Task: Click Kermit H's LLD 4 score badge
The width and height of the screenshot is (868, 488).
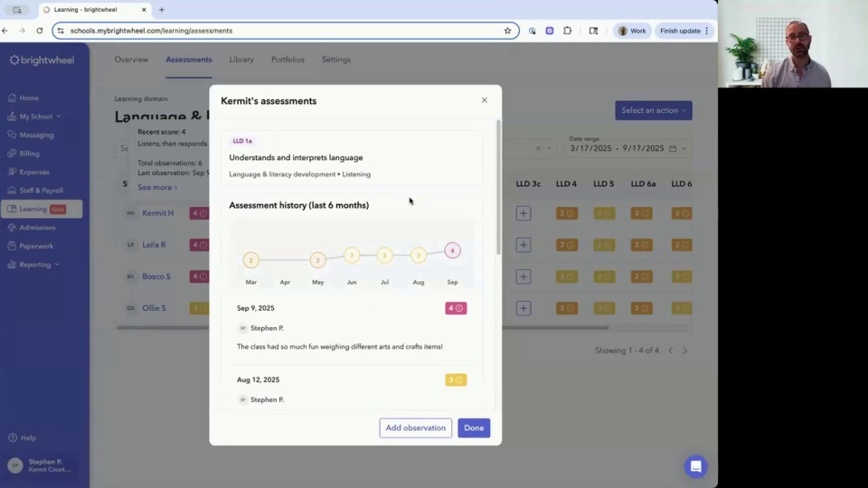Action: point(566,213)
